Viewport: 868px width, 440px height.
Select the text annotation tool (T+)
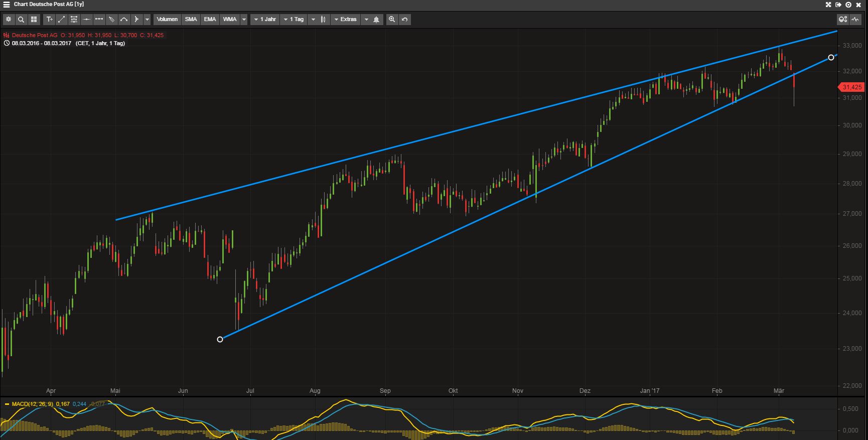click(49, 20)
